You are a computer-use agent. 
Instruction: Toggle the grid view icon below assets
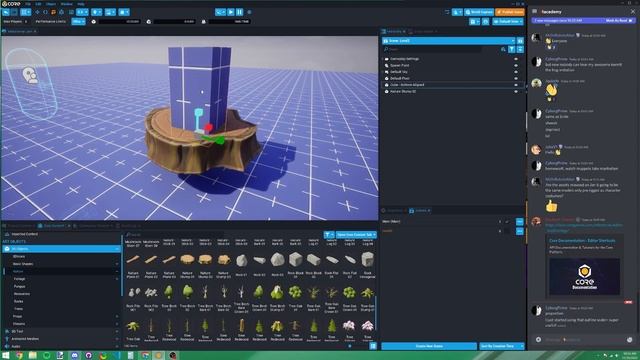pyautogui.click(x=373, y=346)
